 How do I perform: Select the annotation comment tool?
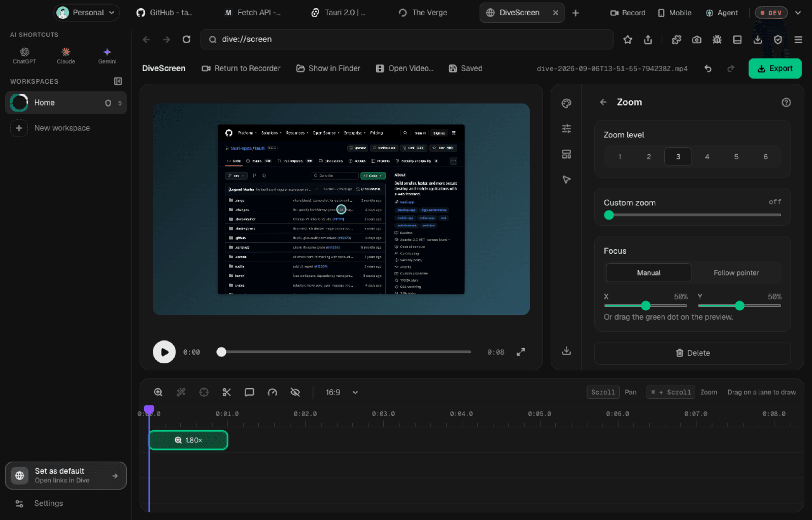pyautogui.click(x=249, y=392)
